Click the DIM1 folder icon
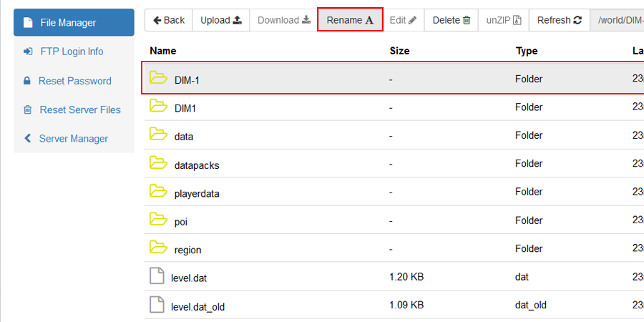The height and width of the screenshot is (322, 644). [x=158, y=106]
